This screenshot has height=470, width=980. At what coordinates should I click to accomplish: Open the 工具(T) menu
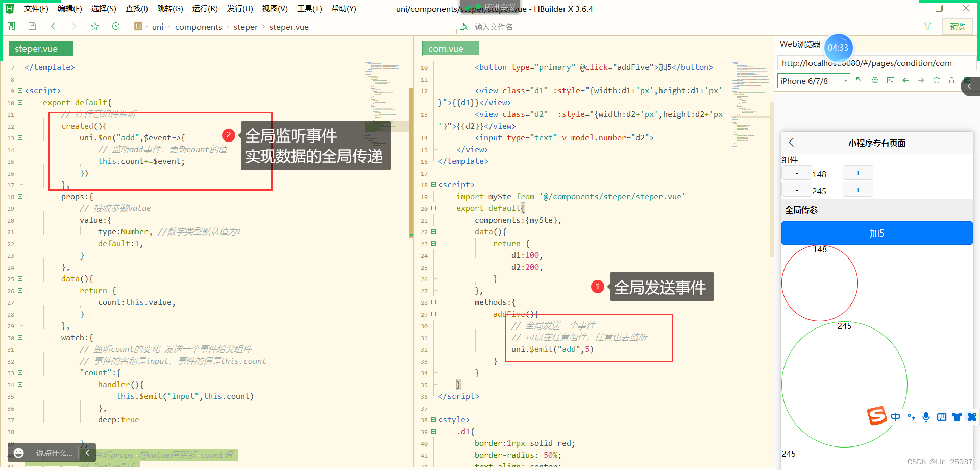pyautogui.click(x=309, y=9)
